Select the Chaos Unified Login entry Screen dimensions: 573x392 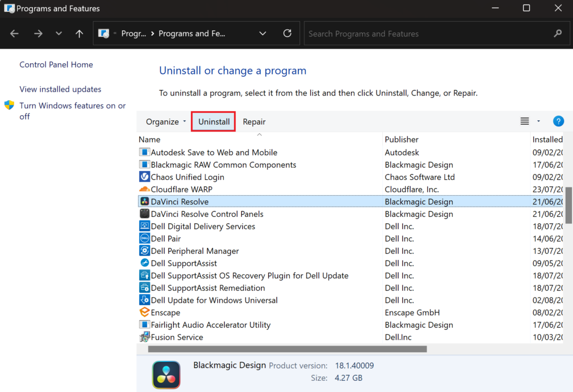point(187,177)
